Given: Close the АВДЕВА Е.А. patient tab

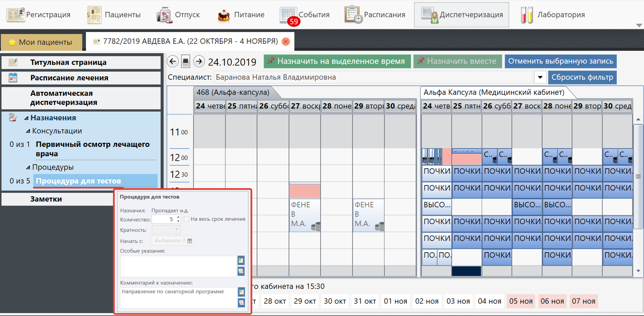Looking at the screenshot, I should point(286,41).
